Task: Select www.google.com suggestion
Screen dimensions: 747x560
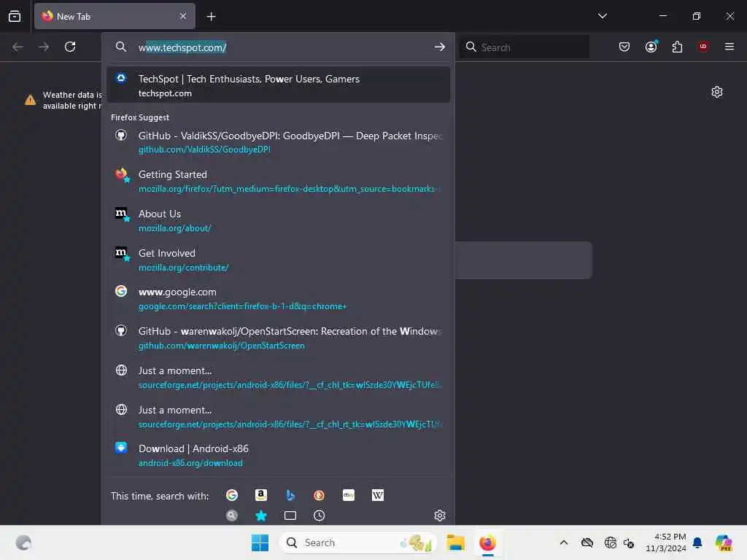Action: (x=278, y=298)
